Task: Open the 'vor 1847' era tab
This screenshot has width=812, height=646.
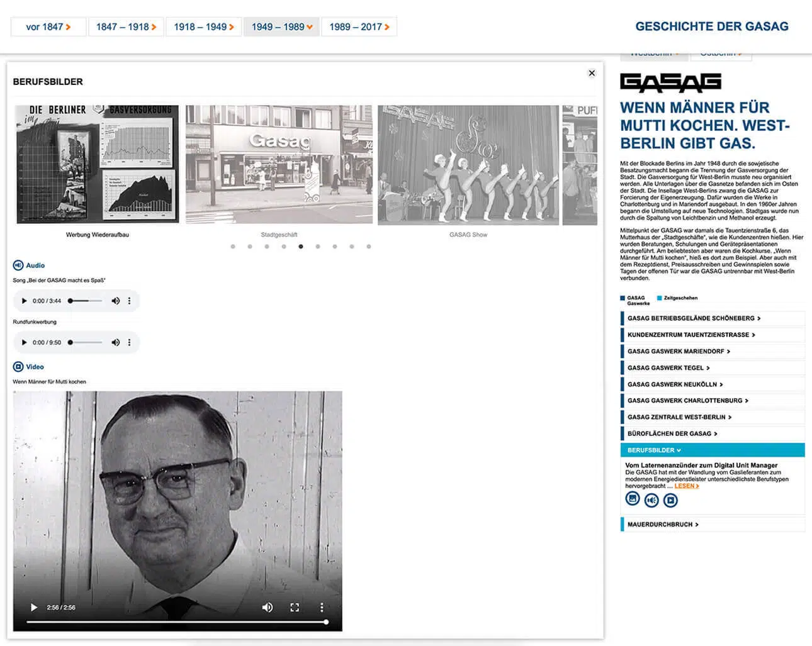Action: tap(48, 27)
